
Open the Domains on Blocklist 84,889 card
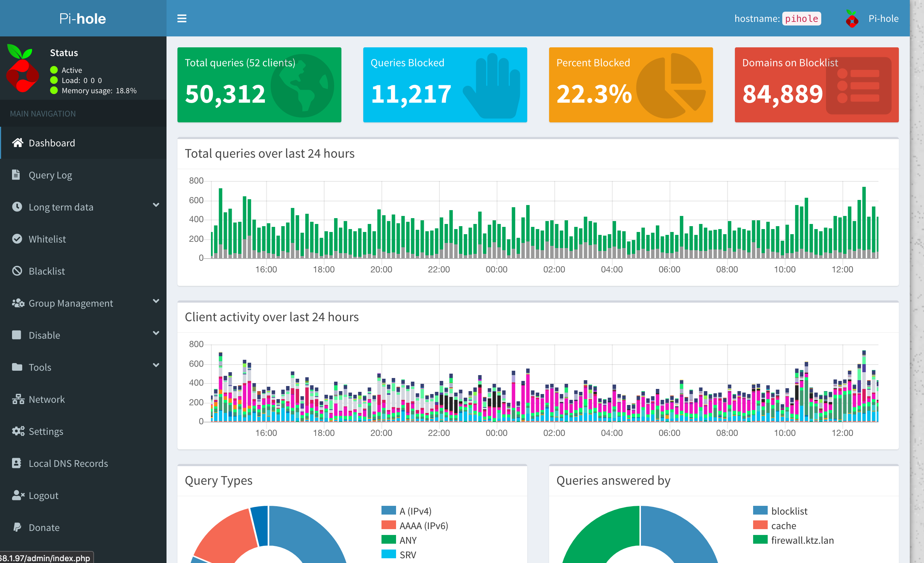(817, 85)
